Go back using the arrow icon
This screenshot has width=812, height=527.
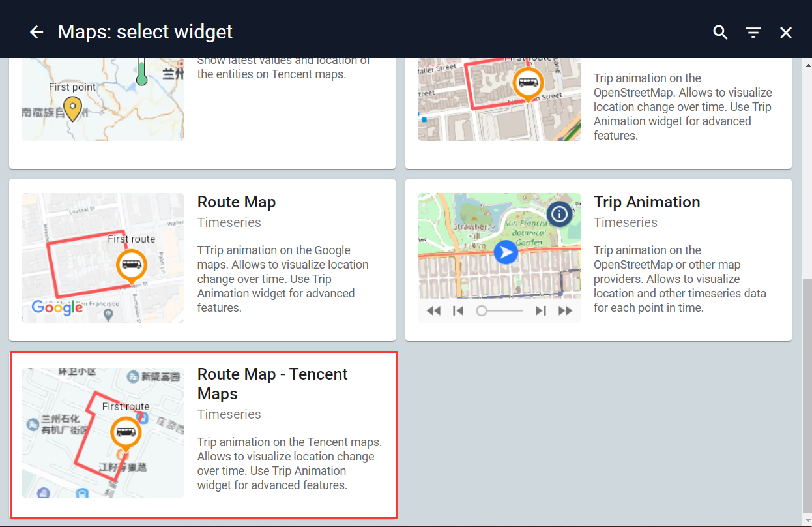coord(36,32)
